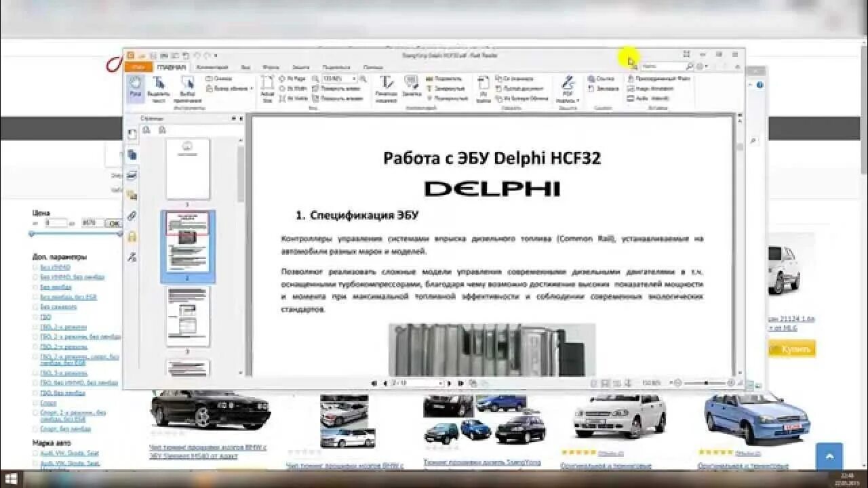Open the page number dropdown in status bar
This screenshot has height=488, width=868.
[x=441, y=383]
